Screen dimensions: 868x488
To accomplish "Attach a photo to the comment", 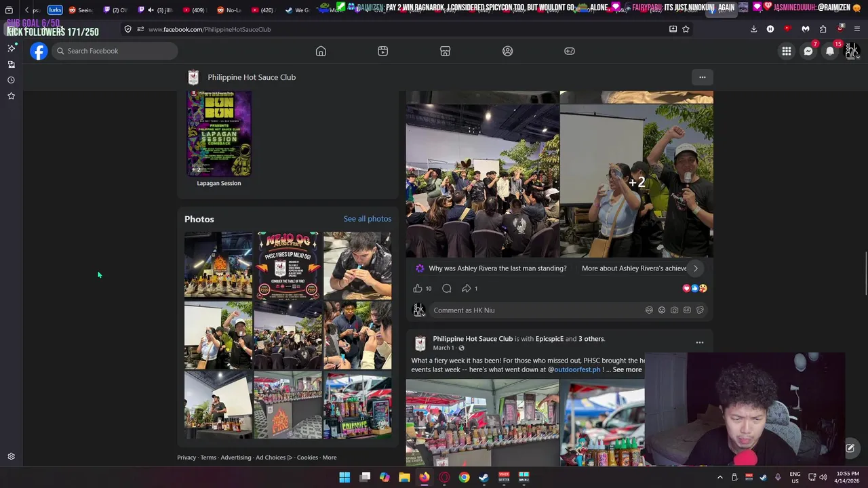I will [674, 310].
